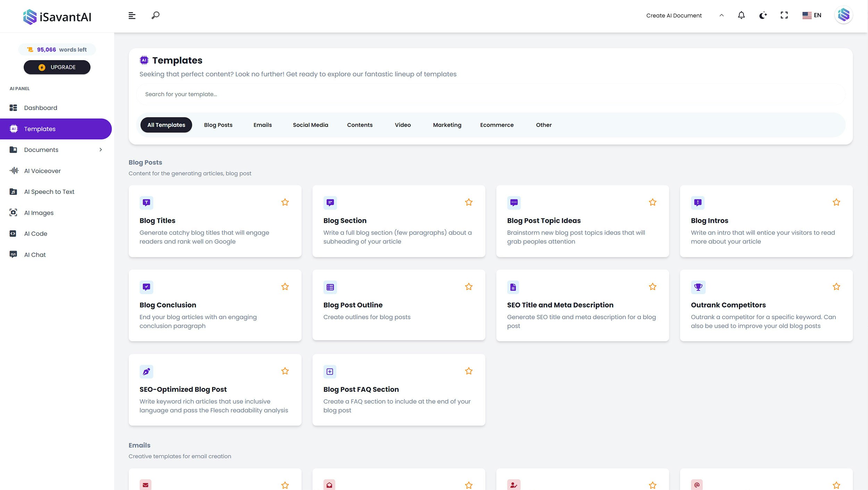Favorite the Outrank Competitors star
Screen dimensions: 868x490
coord(836,287)
